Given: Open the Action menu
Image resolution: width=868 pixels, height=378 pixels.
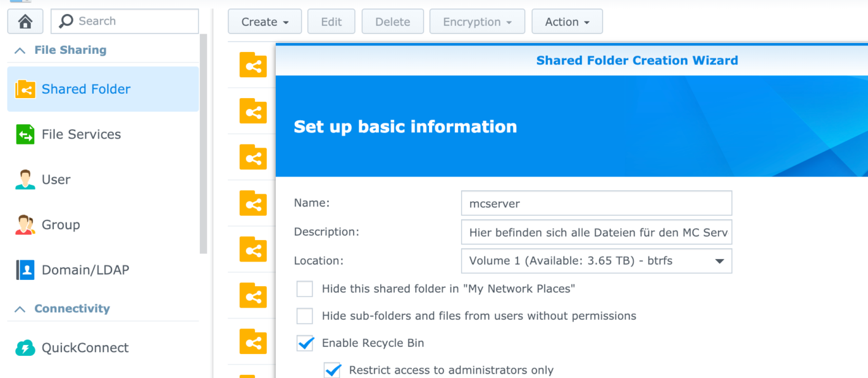Looking at the screenshot, I should coord(567,21).
